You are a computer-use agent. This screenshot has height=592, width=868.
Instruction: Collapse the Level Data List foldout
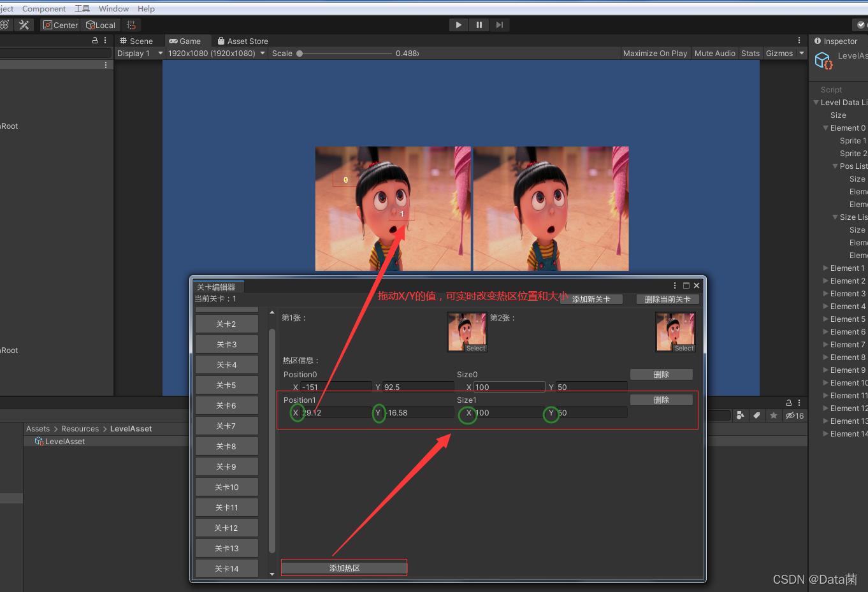coord(816,103)
